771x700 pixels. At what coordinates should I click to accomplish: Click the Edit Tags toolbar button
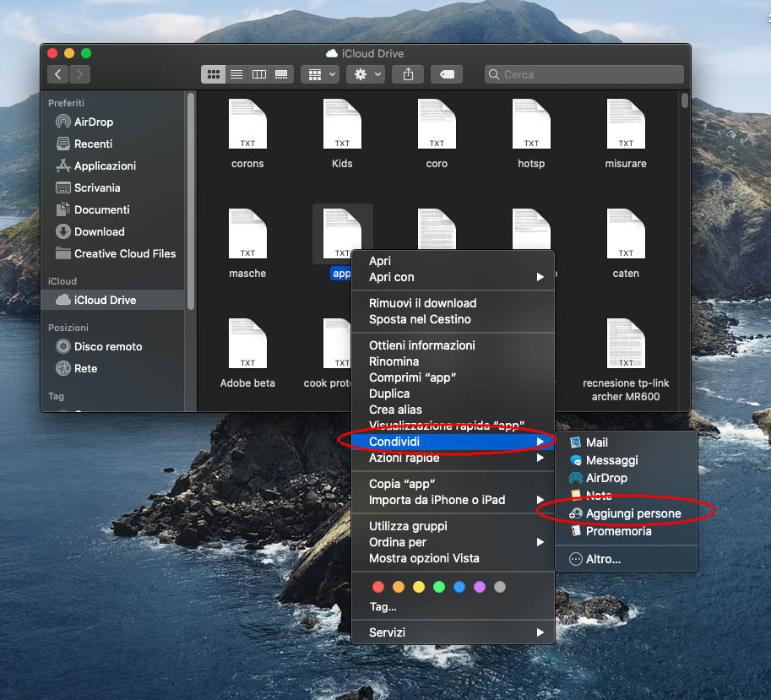(x=447, y=74)
